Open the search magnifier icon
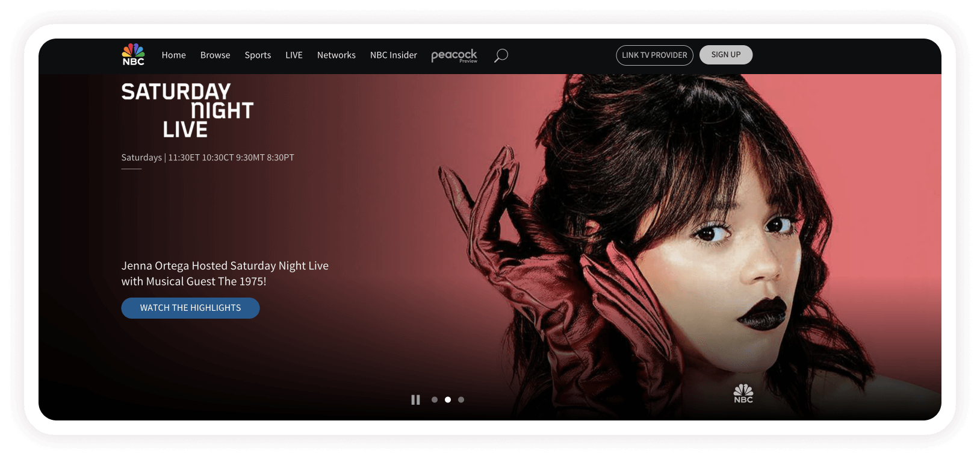The width and height of the screenshot is (980, 459). coord(501,55)
